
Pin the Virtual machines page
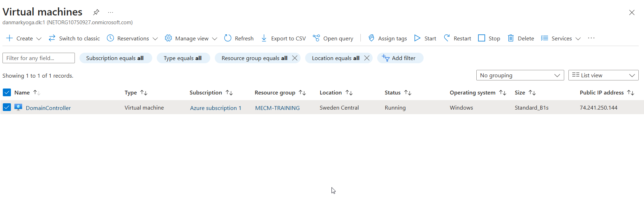[x=96, y=12]
